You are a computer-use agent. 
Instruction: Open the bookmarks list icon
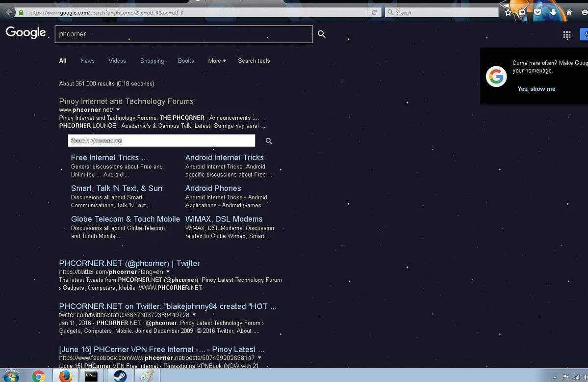click(522, 12)
